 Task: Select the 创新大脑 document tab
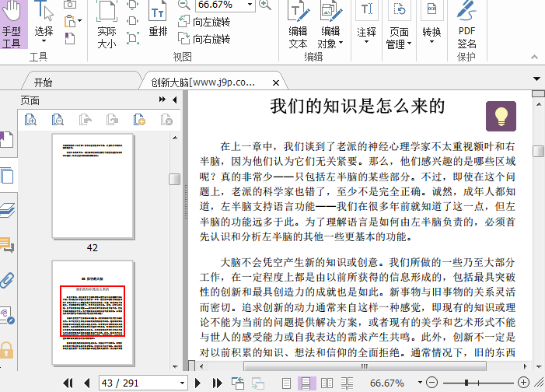click(203, 82)
